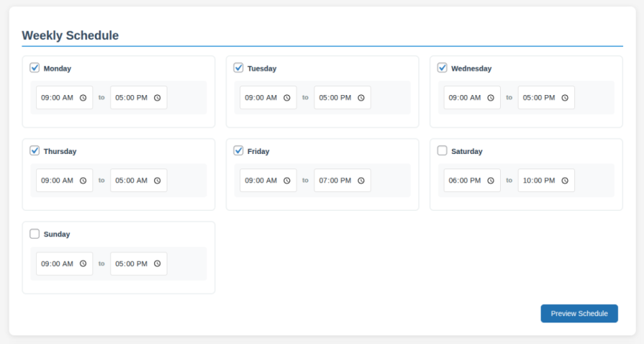Enable the Sunday checkbox
The width and height of the screenshot is (644, 344).
[35, 234]
